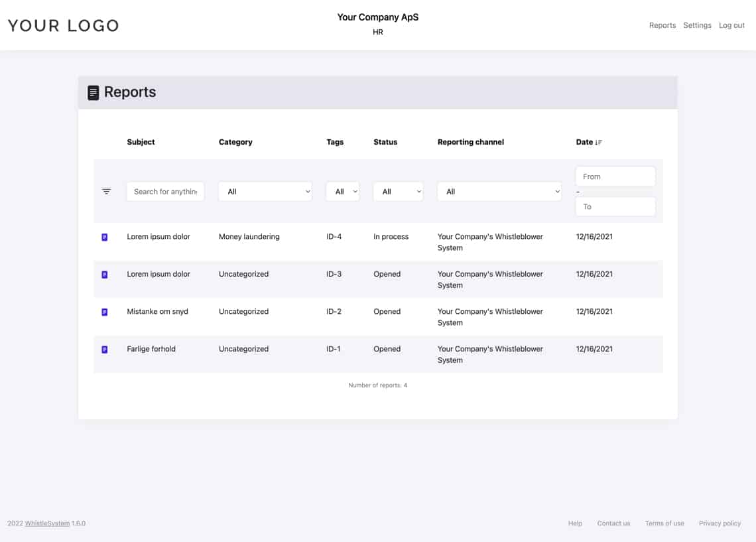756x542 pixels.
Task: Click the reporting channel cell for ID-4
Action: click(490, 242)
